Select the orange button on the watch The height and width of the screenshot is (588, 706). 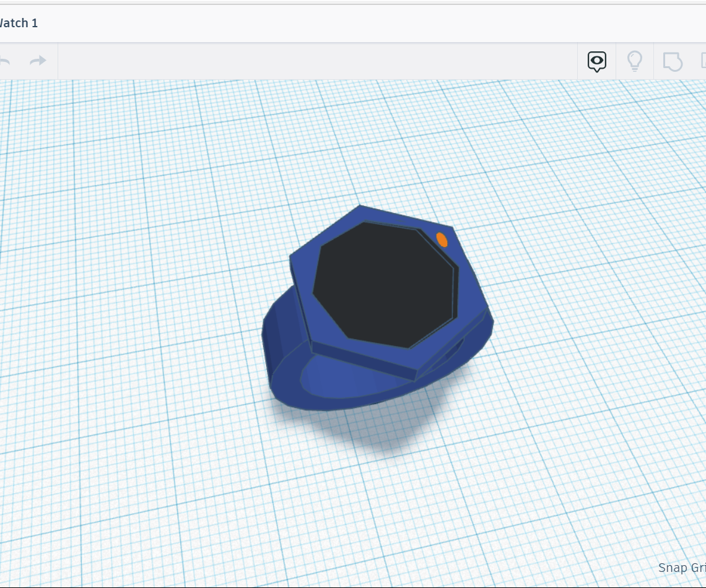click(442, 240)
